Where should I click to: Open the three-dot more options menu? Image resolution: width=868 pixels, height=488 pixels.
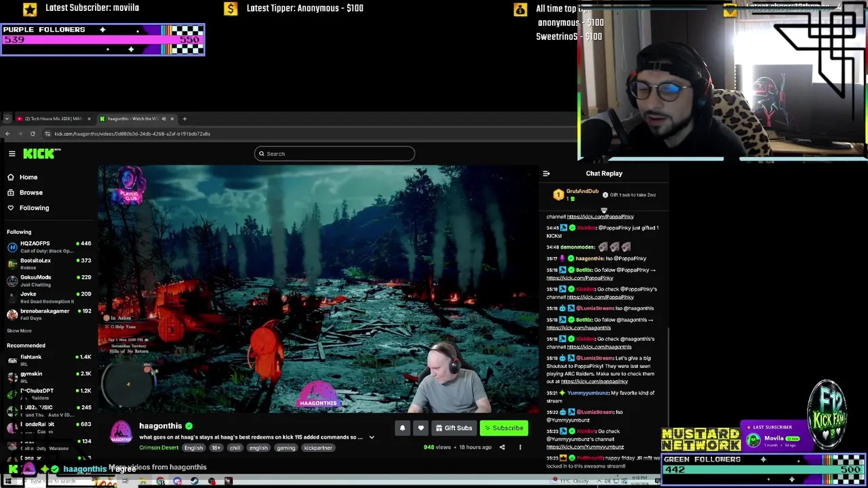coord(520,447)
